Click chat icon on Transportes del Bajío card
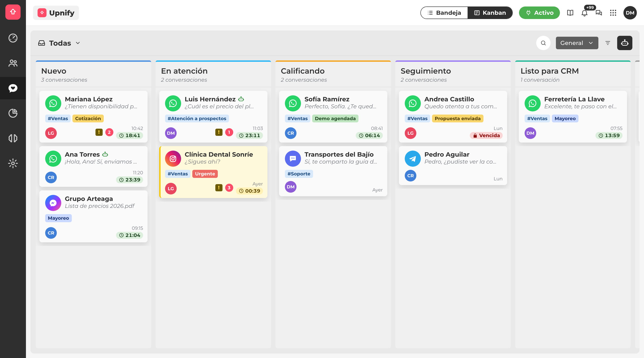This screenshot has height=358, width=644. pyautogui.click(x=293, y=158)
